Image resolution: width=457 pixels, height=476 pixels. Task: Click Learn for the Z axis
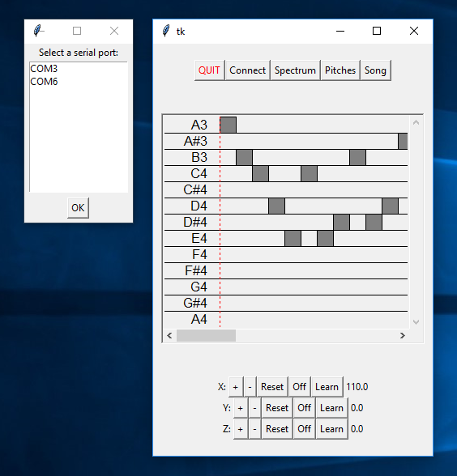(332, 429)
